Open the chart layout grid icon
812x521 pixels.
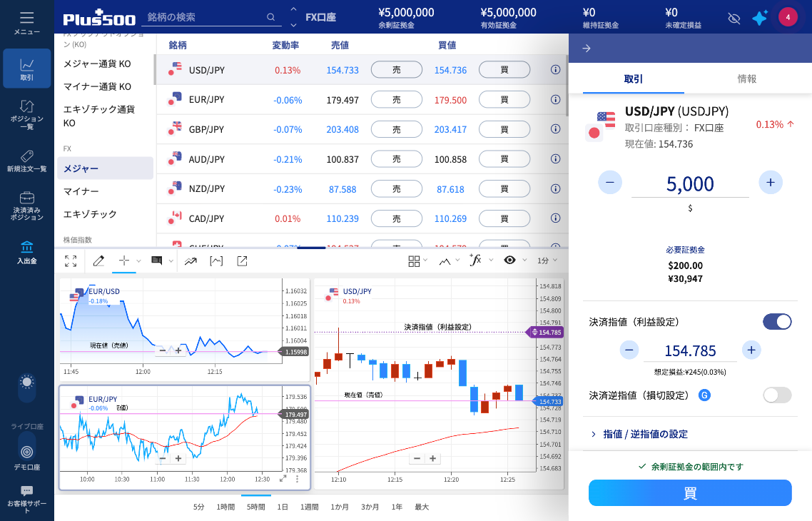416,261
